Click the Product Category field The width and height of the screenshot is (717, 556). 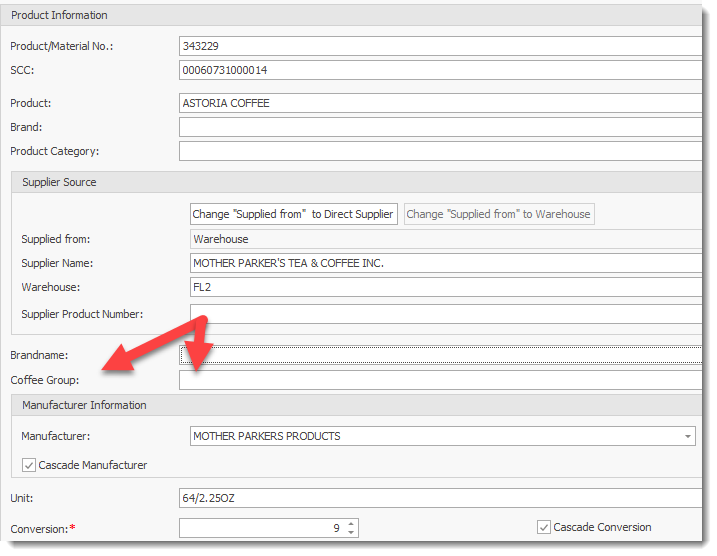tap(440, 151)
